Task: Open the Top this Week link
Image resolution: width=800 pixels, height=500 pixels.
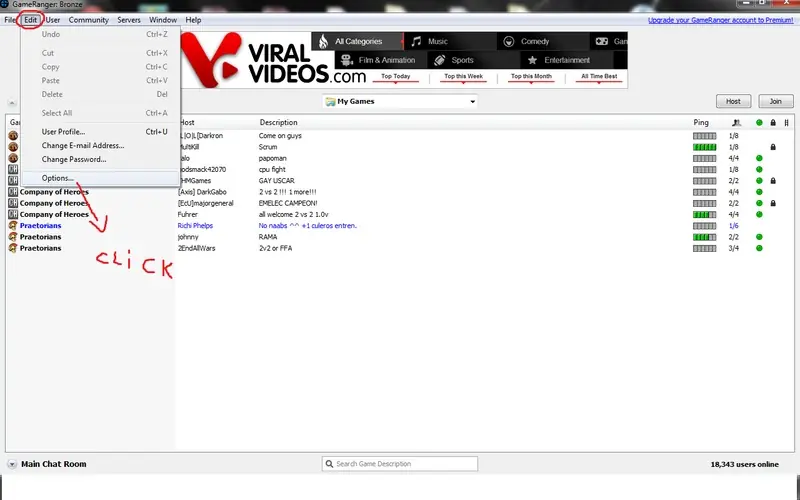Action: 463,76
